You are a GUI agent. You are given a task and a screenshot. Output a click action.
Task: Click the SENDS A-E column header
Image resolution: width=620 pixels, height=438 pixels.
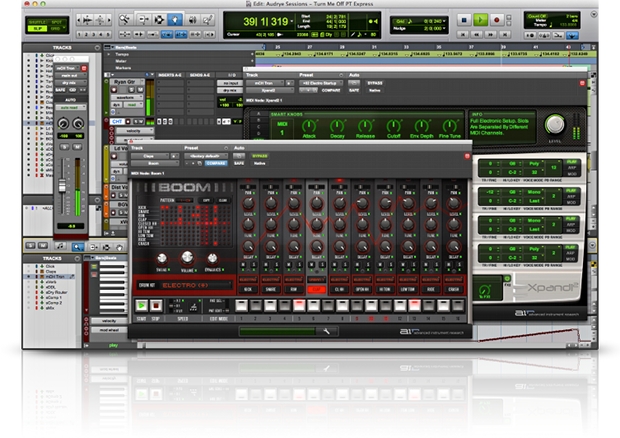click(x=200, y=75)
